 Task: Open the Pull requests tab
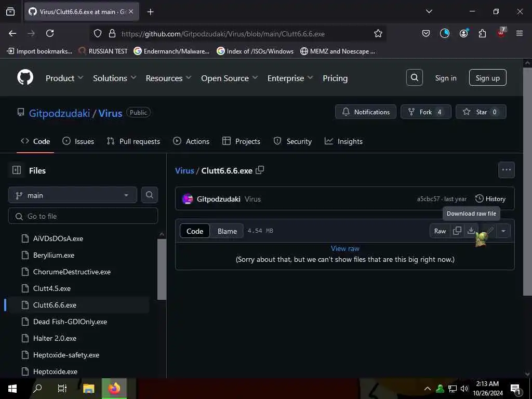(x=134, y=141)
